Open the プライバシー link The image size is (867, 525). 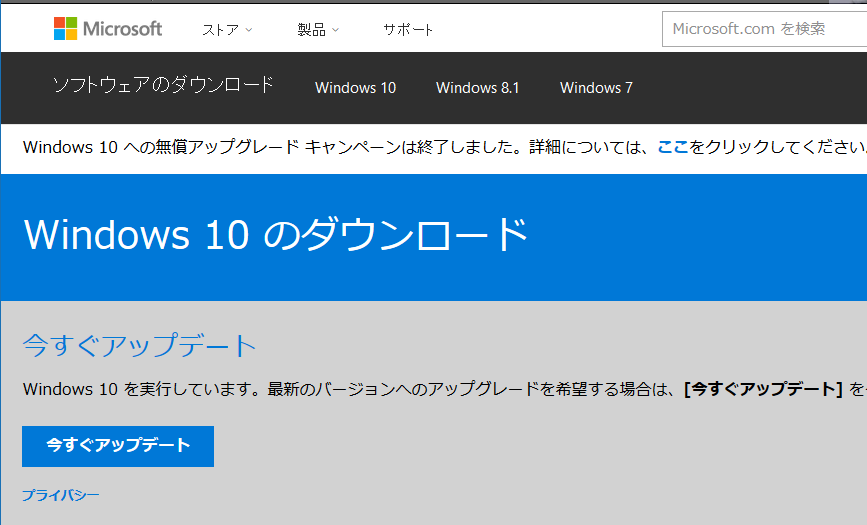click(x=61, y=495)
